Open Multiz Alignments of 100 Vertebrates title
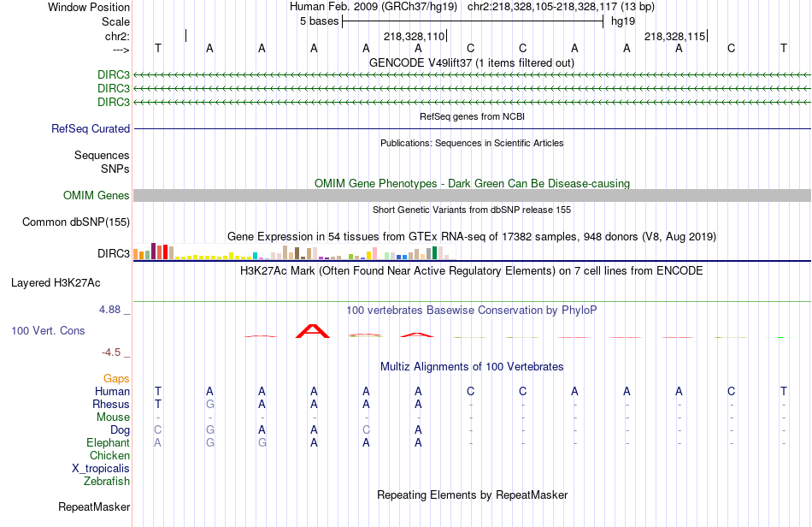The image size is (812, 527). (x=472, y=366)
